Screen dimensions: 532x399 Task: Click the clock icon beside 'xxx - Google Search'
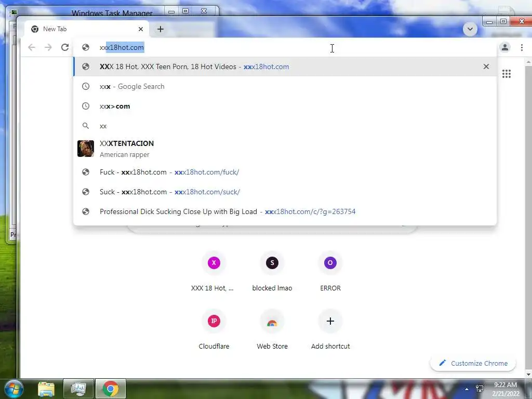86,87
